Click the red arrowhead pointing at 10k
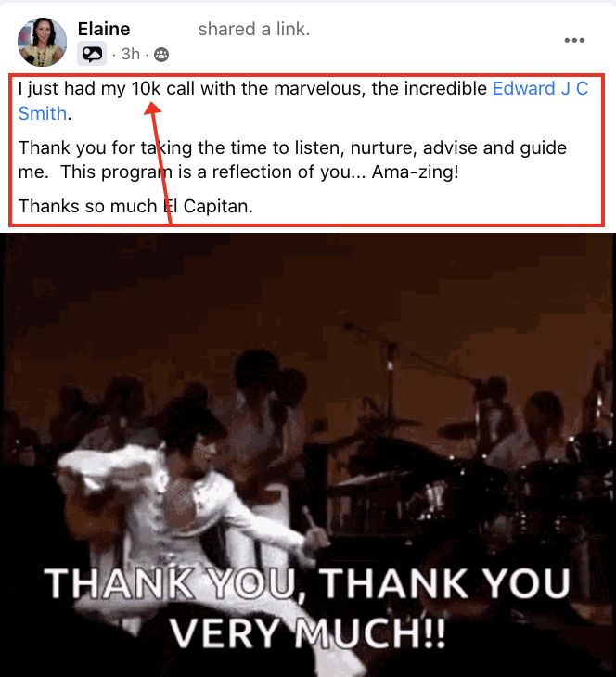616x677 pixels. tap(152, 108)
